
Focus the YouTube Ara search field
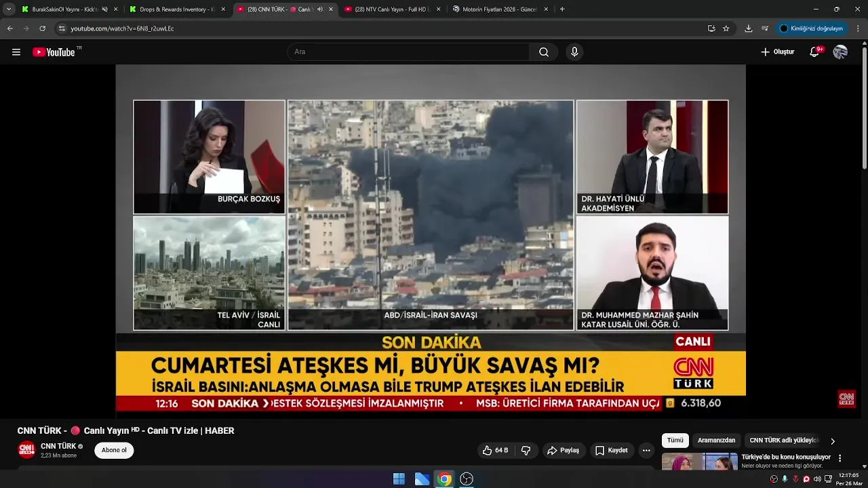point(408,52)
